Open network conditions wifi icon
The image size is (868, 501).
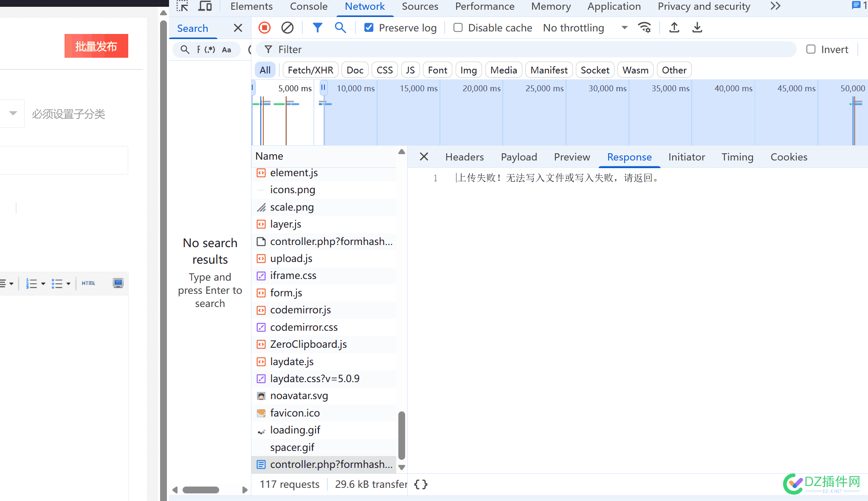point(644,28)
